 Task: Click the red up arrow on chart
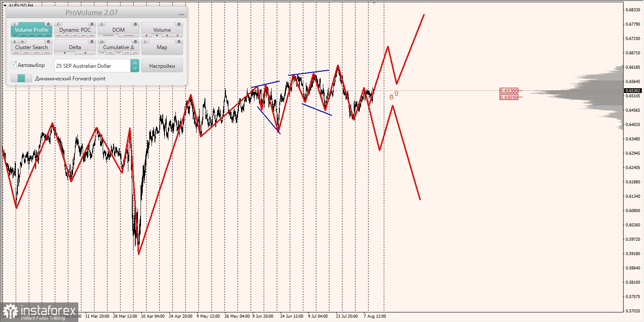point(396,93)
